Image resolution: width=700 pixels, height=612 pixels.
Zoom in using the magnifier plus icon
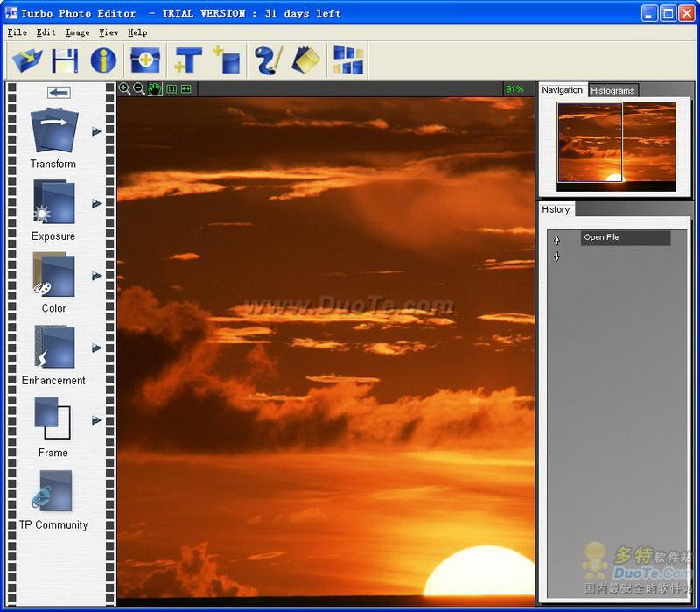(x=124, y=89)
